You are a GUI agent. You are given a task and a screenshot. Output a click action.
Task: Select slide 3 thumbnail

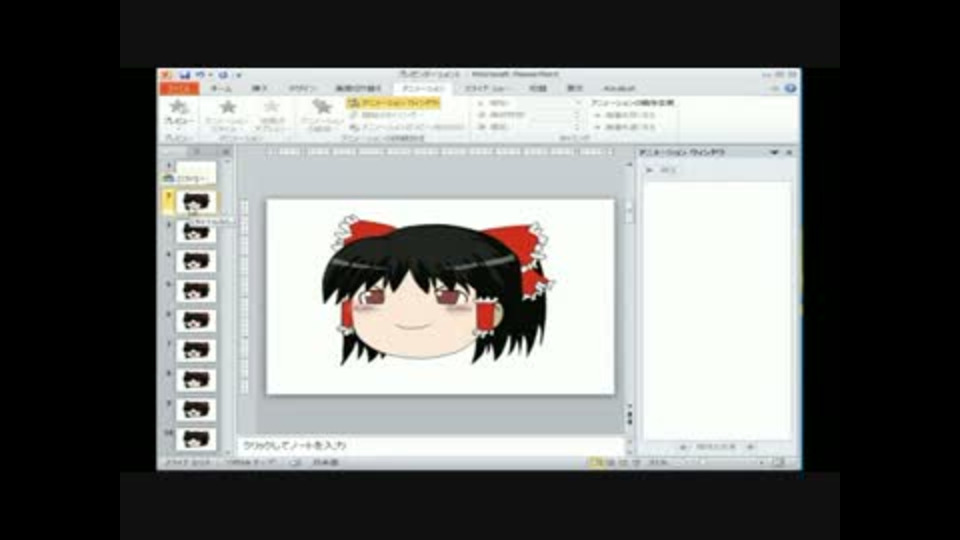196,231
